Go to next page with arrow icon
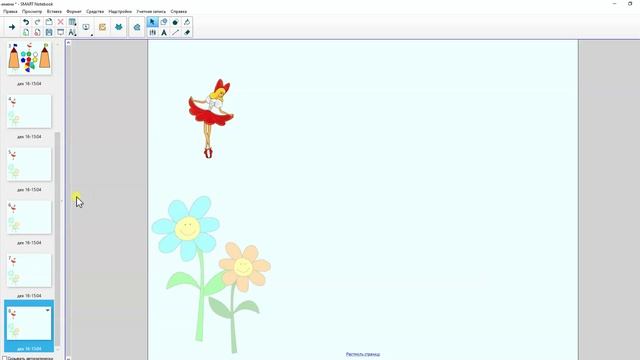 (12, 27)
